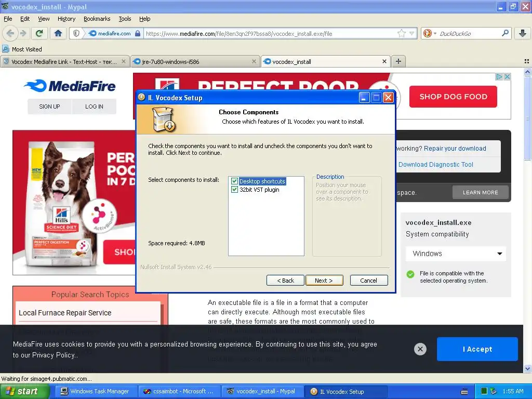Viewport: 532px width, 399px height.
Task: Open the Most Visited bookmarks folder
Action: pos(22,49)
